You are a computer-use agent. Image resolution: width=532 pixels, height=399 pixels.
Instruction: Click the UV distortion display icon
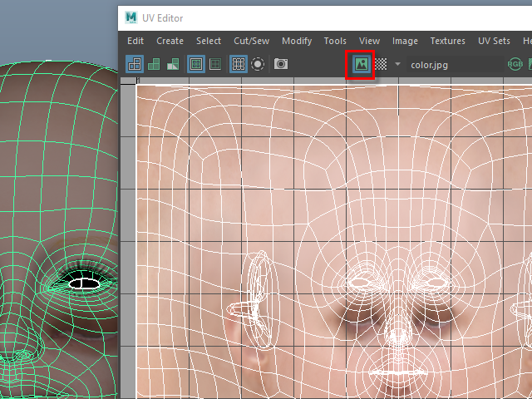click(173, 64)
